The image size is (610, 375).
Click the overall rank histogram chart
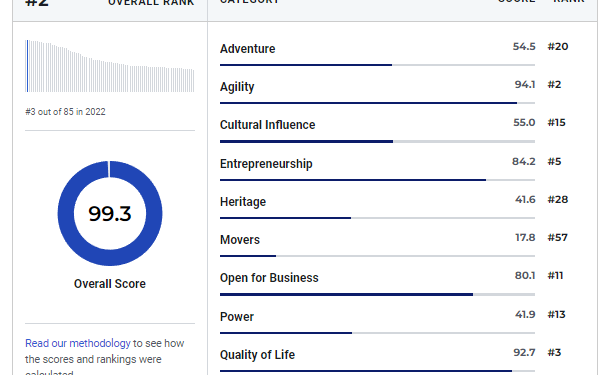point(110,66)
